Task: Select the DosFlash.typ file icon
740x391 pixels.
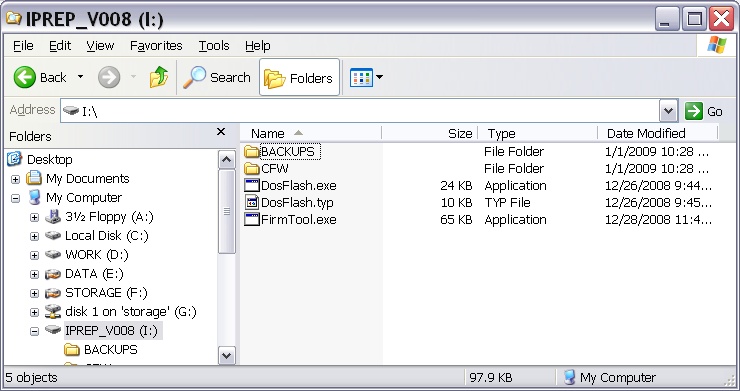Action: coord(252,203)
